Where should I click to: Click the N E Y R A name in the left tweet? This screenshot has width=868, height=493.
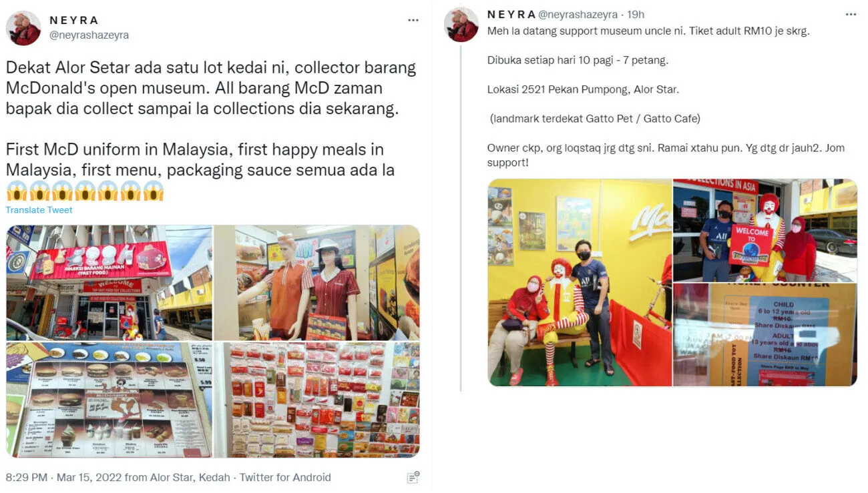click(74, 21)
